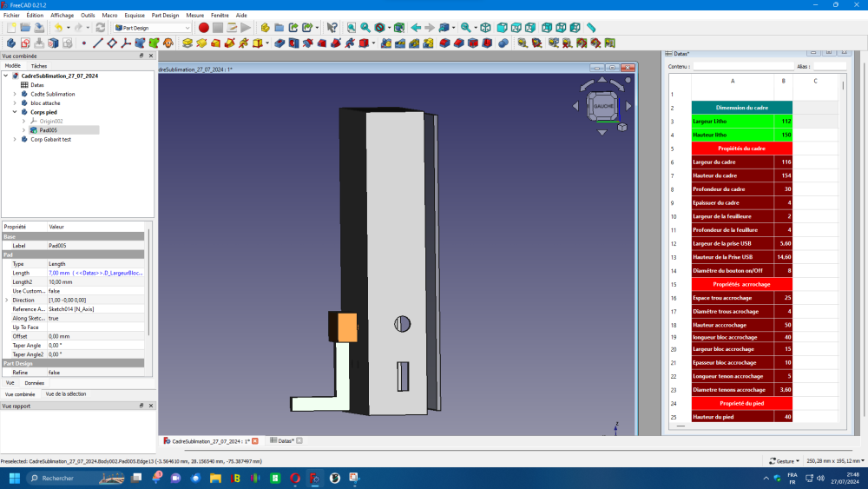The width and height of the screenshot is (868, 489).
Task: Rotate view with cube right arrow
Action: coord(628,105)
